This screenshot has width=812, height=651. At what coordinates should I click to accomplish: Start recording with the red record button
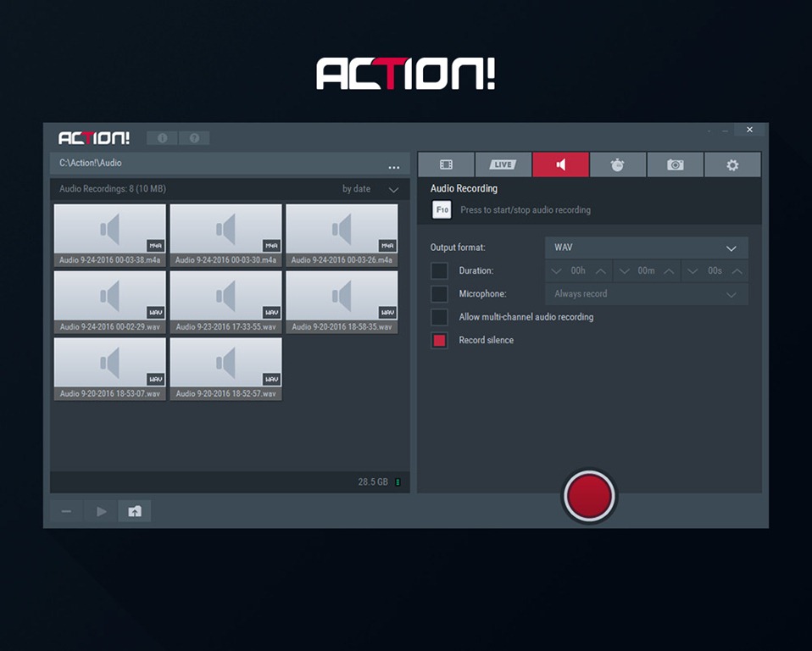point(589,495)
